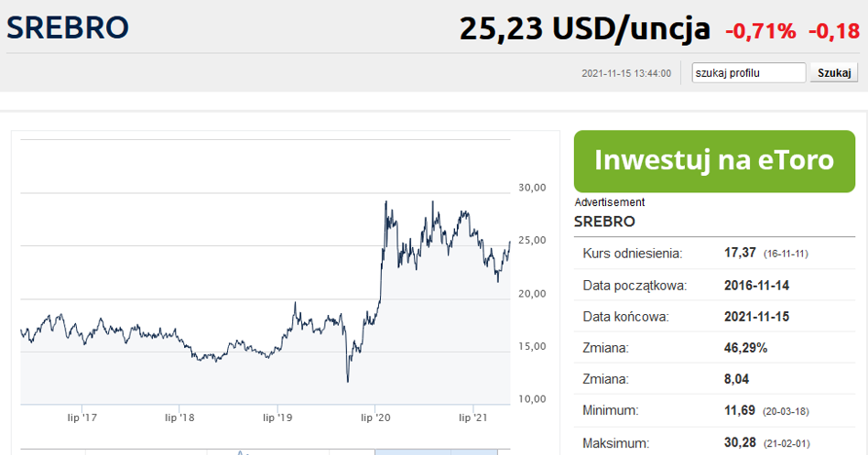Click the lip '19 axis label

coord(277,417)
